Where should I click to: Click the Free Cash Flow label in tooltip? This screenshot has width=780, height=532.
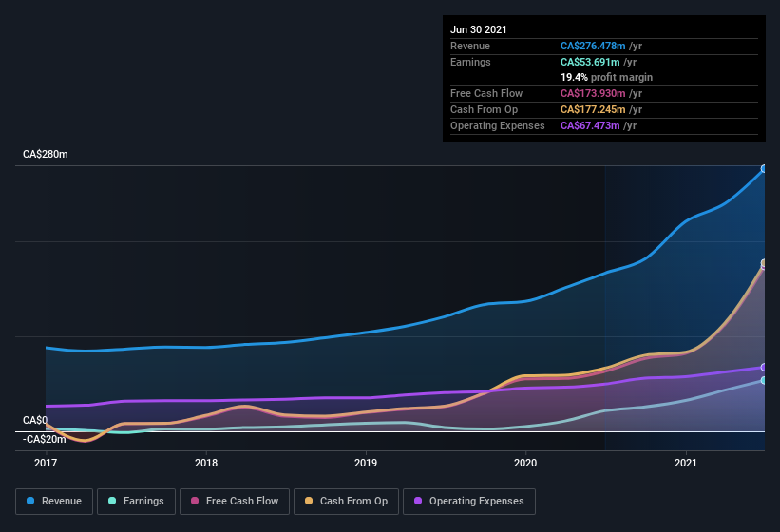click(486, 93)
